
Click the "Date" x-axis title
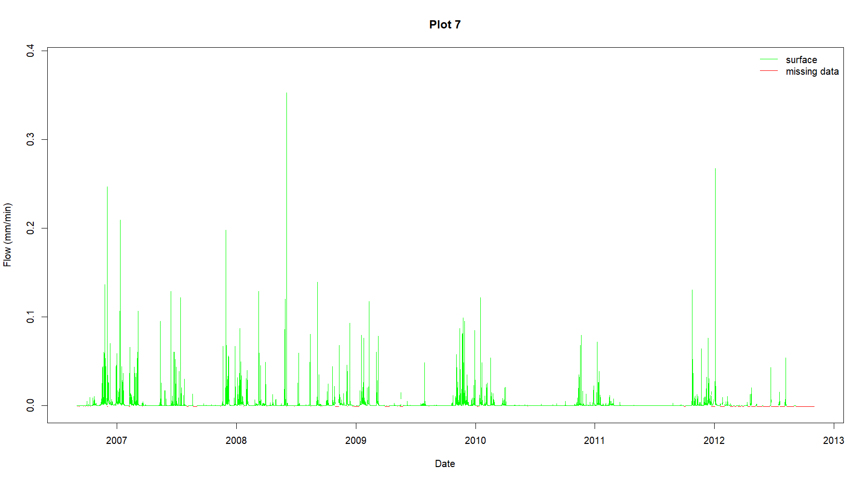[x=445, y=464]
